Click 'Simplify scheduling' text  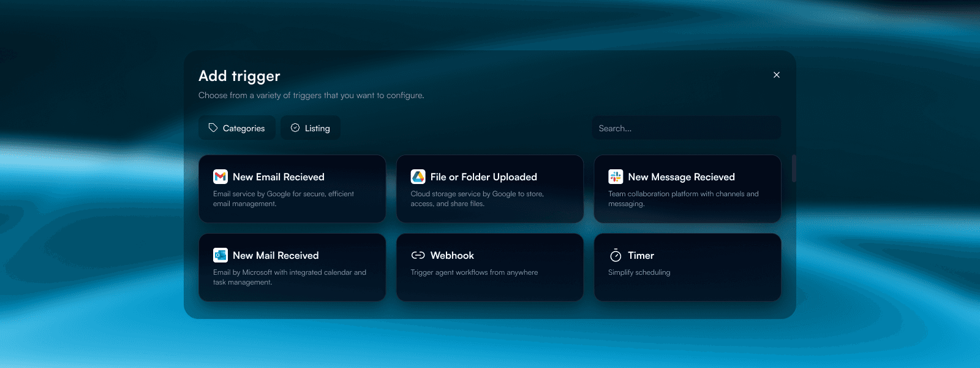(x=639, y=272)
